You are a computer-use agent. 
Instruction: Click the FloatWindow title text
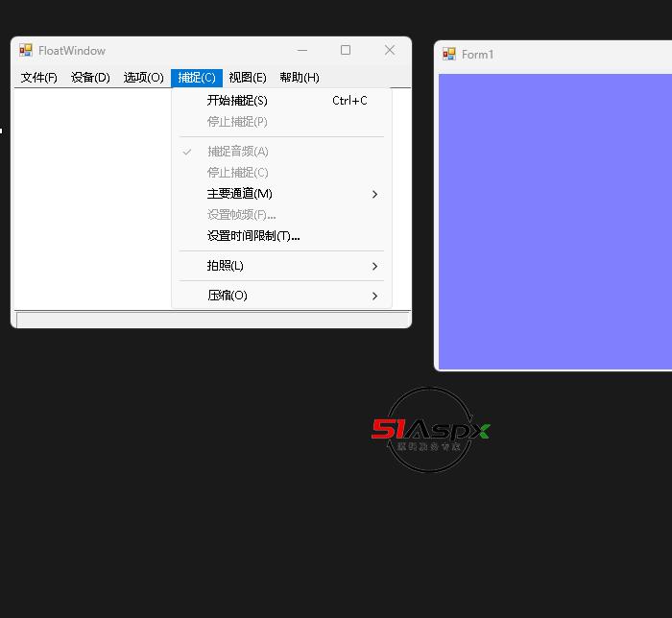[x=72, y=51]
